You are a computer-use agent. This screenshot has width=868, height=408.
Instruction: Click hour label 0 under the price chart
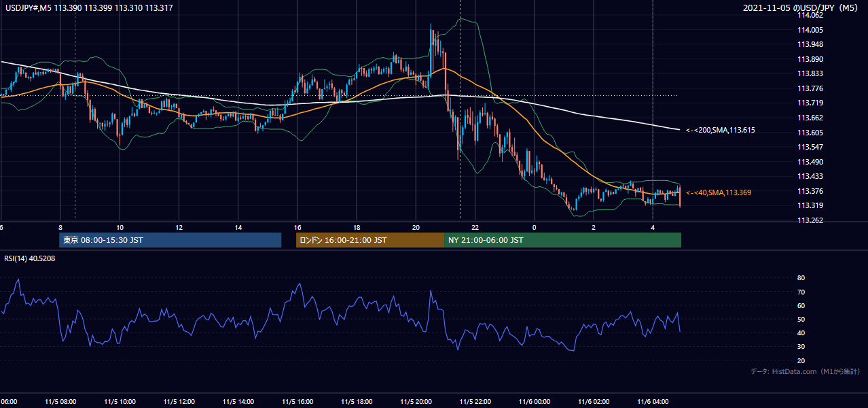tap(534, 227)
